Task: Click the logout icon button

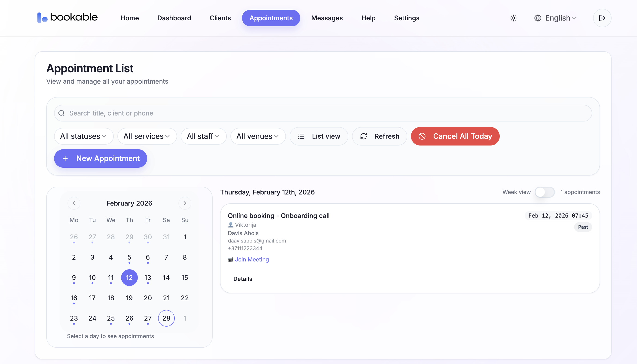Action: 602,18
